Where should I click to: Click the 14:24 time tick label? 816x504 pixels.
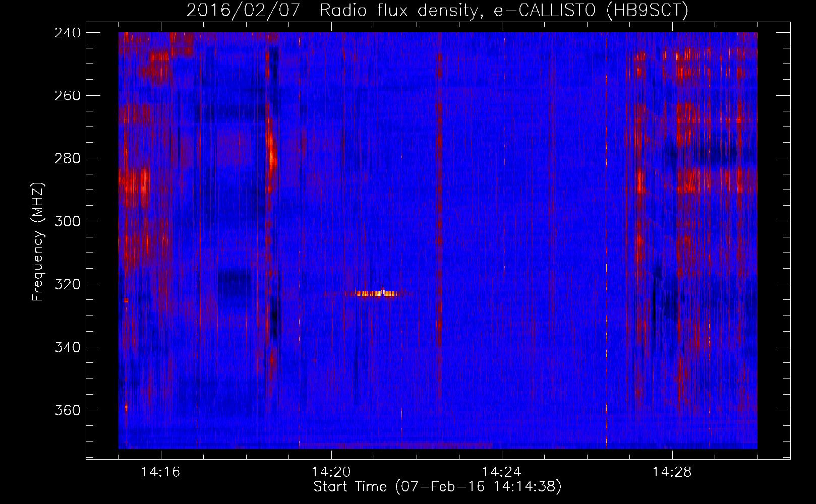coord(502,472)
